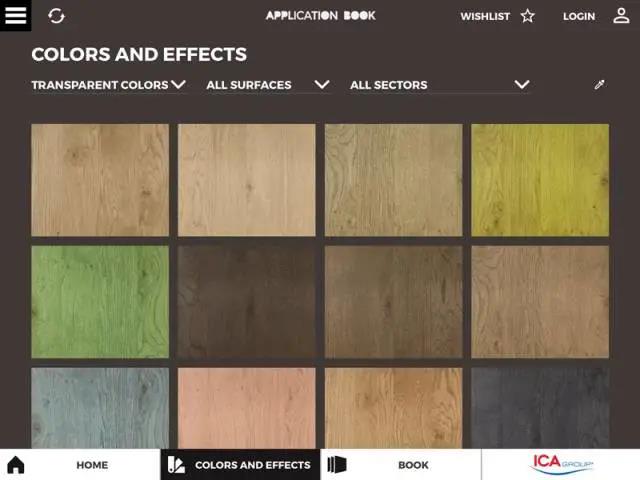
Task: Open the hamburger menu
Action: (x=16, y=16)
